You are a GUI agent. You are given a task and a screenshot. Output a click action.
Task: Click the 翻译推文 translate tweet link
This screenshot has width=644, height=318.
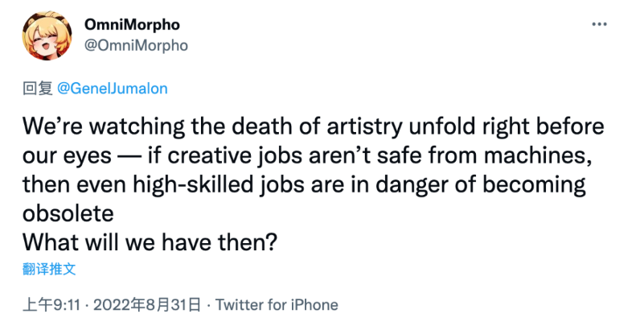49,270
